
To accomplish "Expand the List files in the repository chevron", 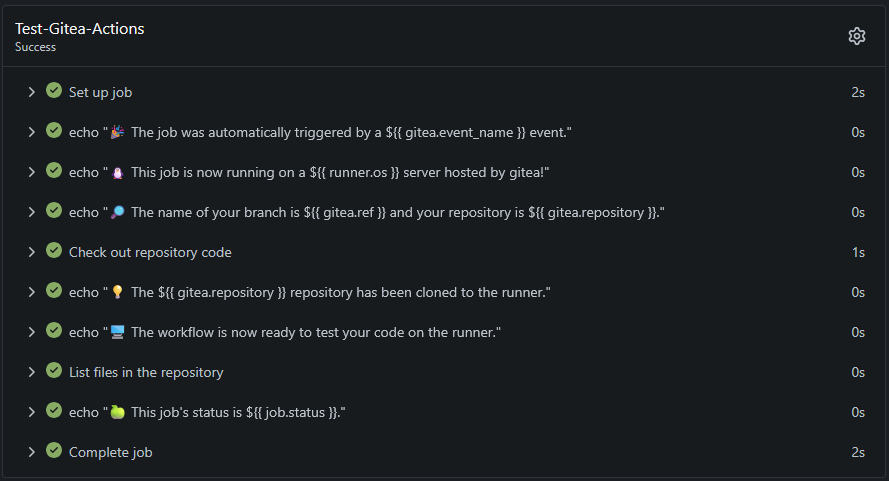I will [x=32, y=372].
